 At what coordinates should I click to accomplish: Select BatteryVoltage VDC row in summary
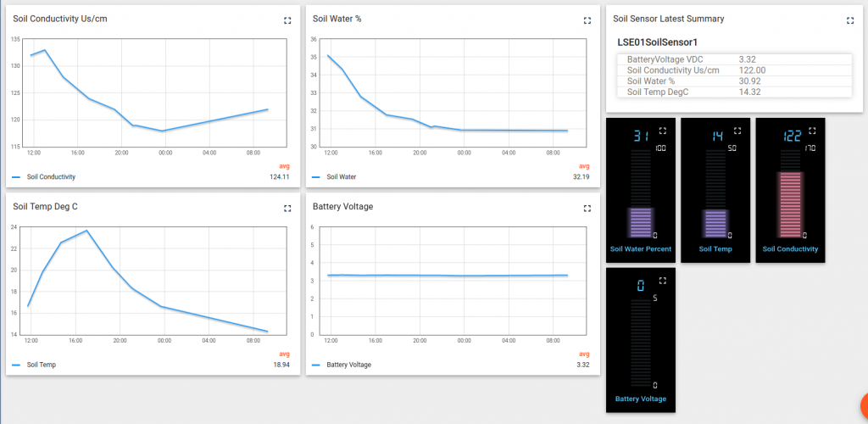click(734, 59)
